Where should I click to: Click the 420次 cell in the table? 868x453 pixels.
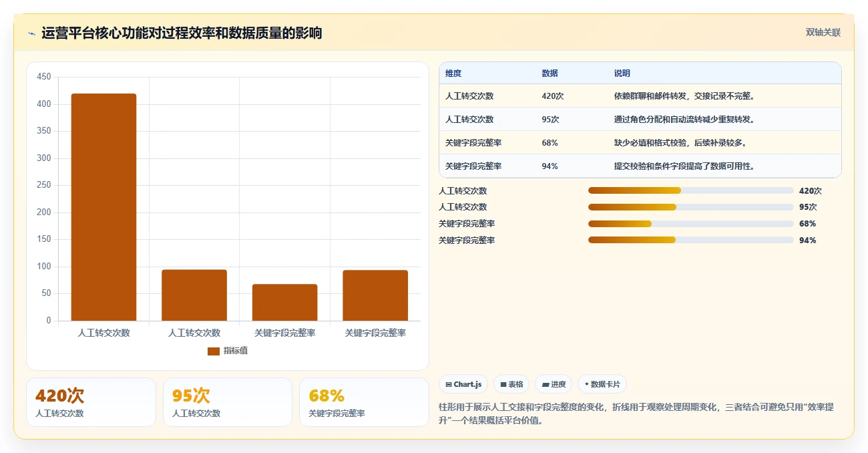coord(553,96)
